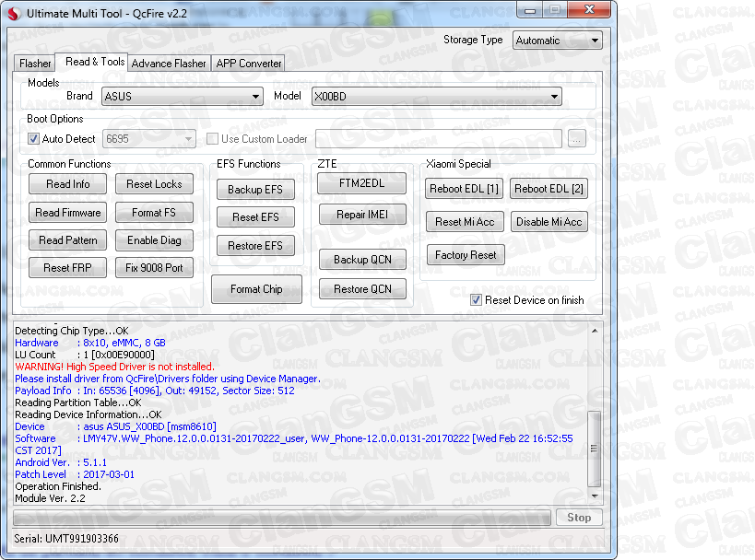This screenshot has height=560, width=755.
Task: Click the 'Operation Finished.' log line
Action: 58,486
